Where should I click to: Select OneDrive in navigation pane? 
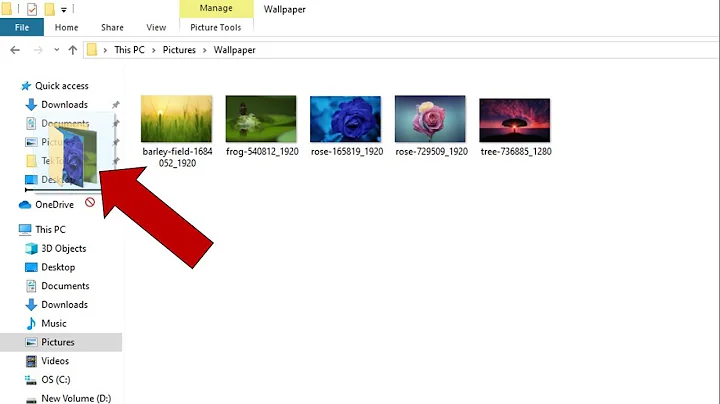[54, 205]
